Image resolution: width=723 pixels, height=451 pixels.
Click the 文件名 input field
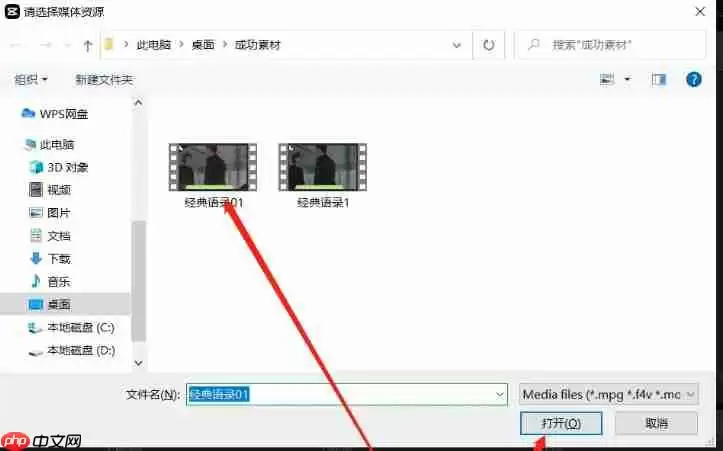(347, 395)
